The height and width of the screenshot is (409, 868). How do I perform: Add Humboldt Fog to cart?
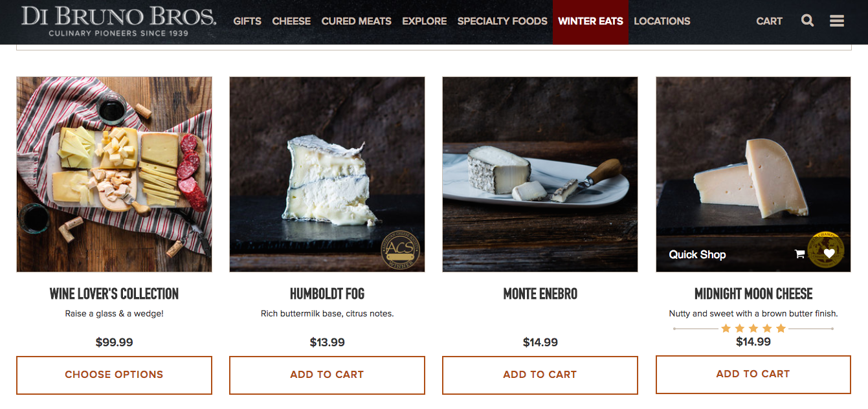click(x=327, y=375)
